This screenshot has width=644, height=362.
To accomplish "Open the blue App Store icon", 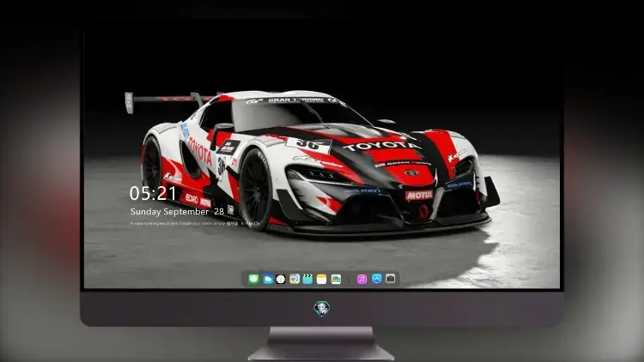I will click(x=377, y=279).
